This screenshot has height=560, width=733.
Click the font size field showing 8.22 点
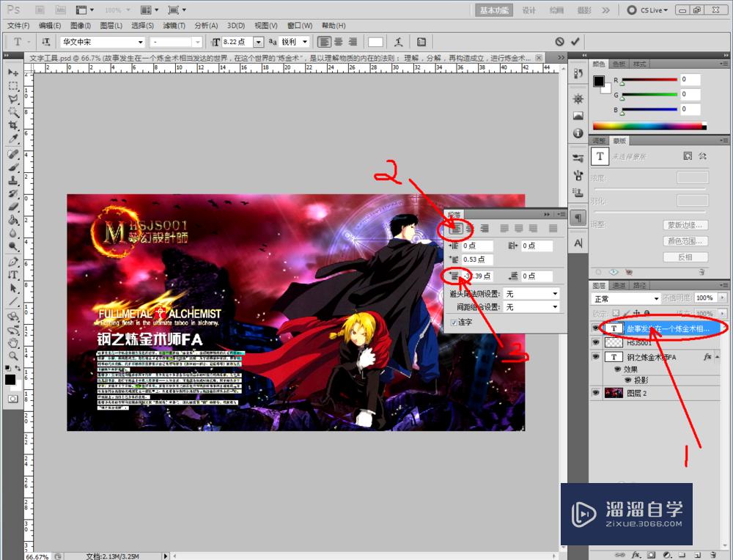pyautogui.click(x=237, y=42)
